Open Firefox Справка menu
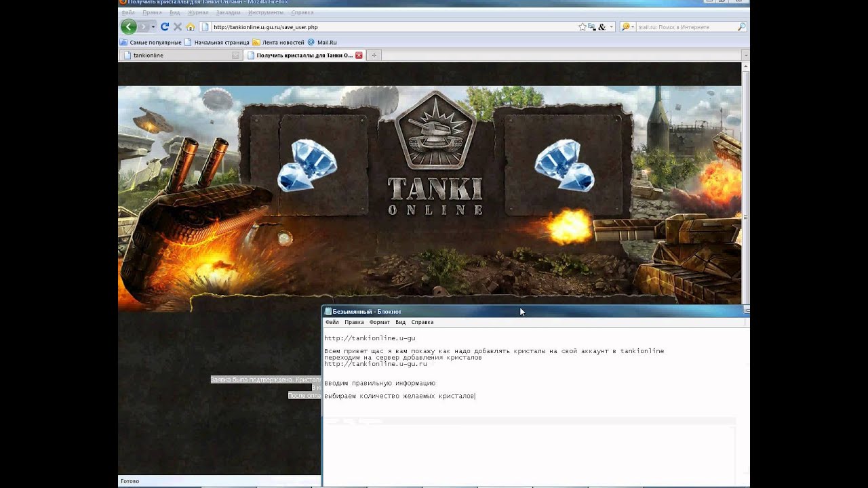 pos(302,12)
